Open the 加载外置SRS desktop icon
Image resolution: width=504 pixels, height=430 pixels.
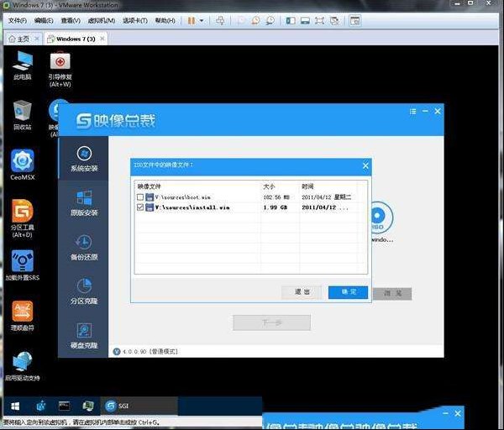tap(23, 265)
